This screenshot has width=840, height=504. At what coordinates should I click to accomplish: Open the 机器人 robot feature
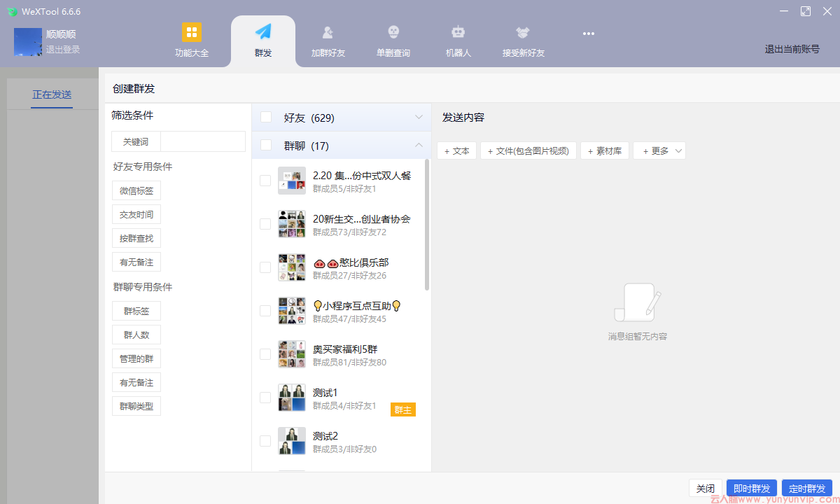(x=458, y=40)
